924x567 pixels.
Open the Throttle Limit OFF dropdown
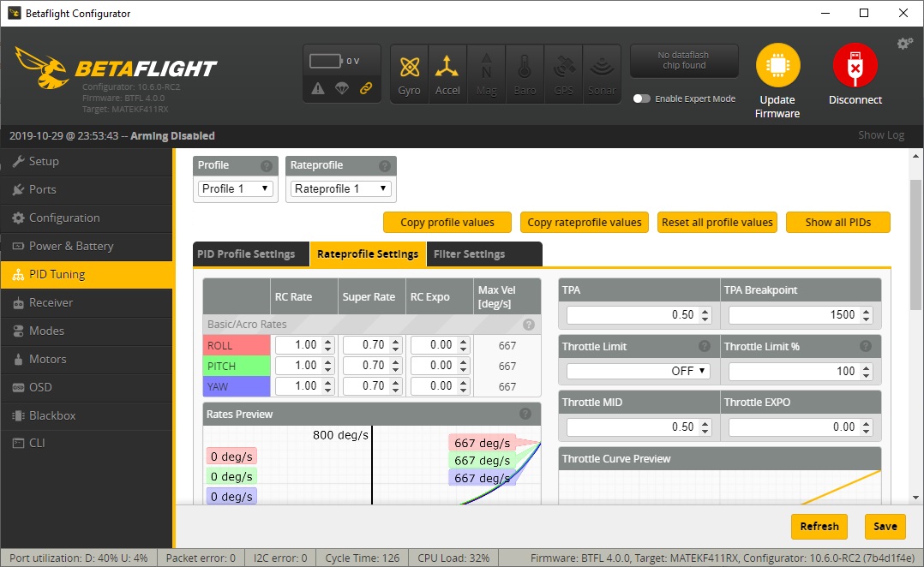[639, 371]
